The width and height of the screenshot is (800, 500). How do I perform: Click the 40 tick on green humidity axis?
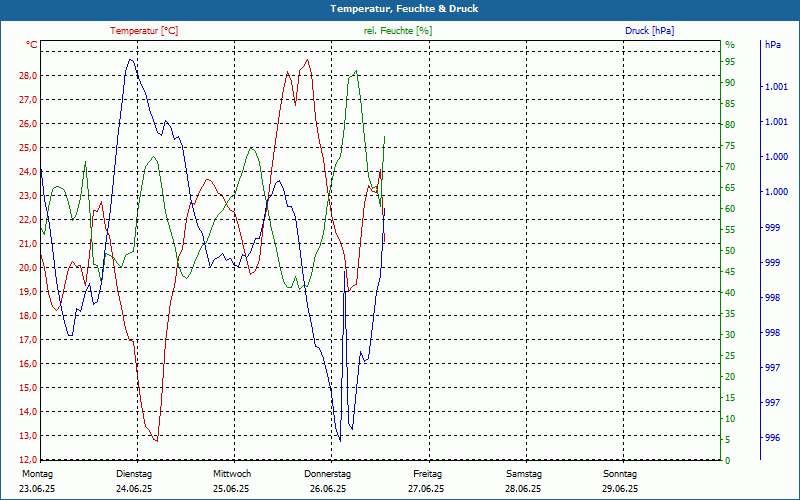[x=730, y=292]
